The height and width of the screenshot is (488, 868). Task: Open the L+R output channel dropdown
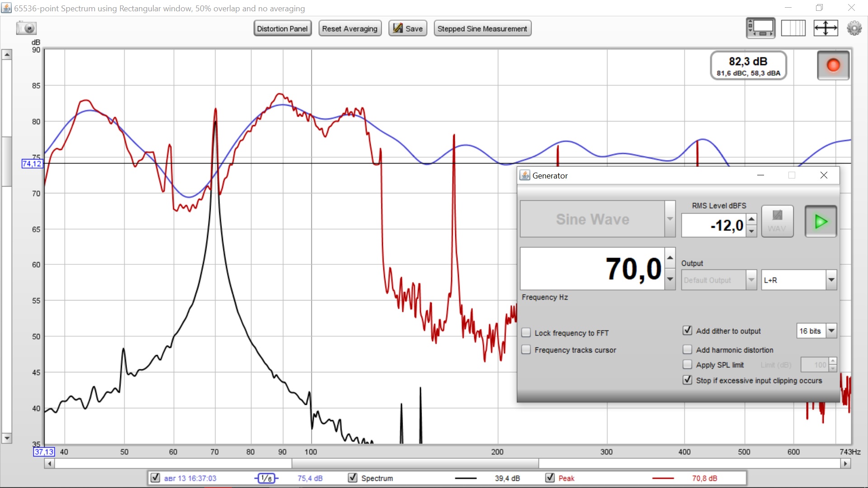point(831,280)
